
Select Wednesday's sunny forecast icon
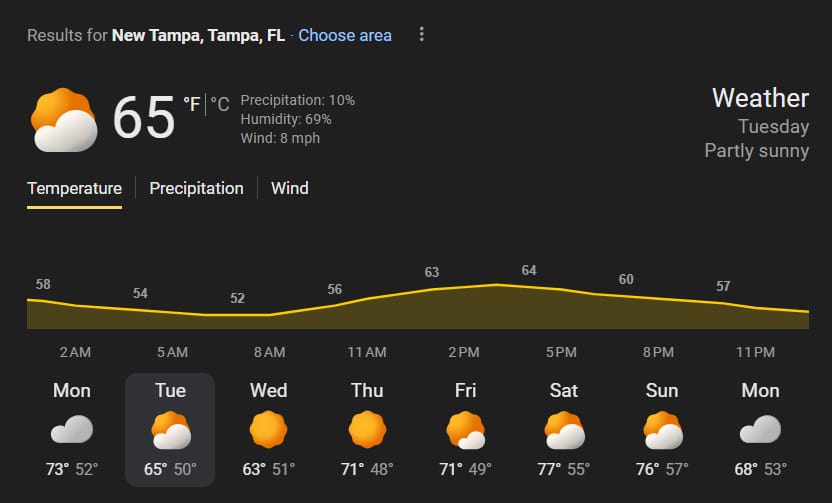click(x=268, y=430)
